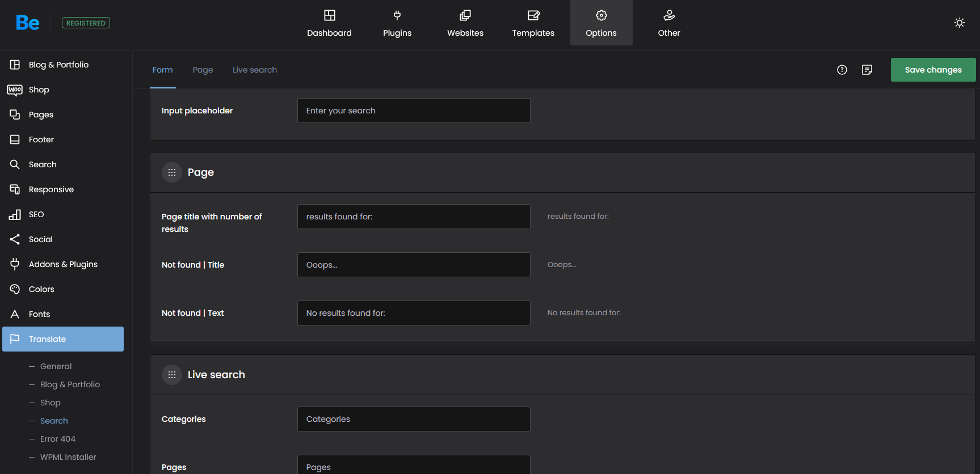Click the Dashboard label in top navigation
The height and width of the screenshot is (474, 980).
(x=329, y=33)
